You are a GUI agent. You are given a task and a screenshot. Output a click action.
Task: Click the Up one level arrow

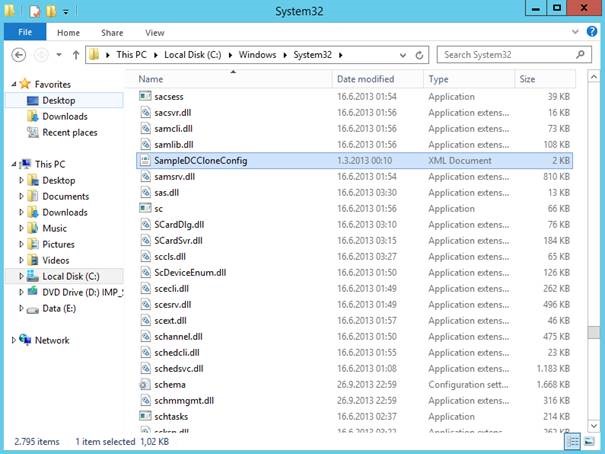76,55
